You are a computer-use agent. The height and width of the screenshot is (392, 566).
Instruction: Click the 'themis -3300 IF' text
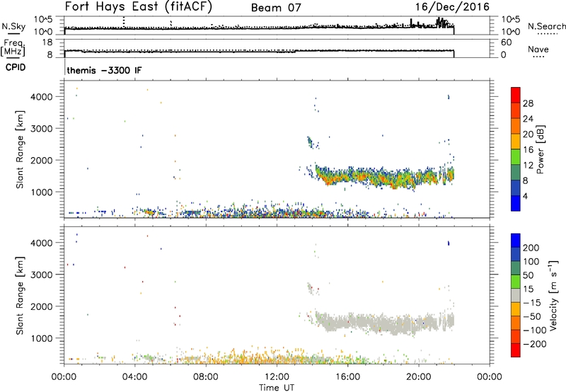point(104,70)
